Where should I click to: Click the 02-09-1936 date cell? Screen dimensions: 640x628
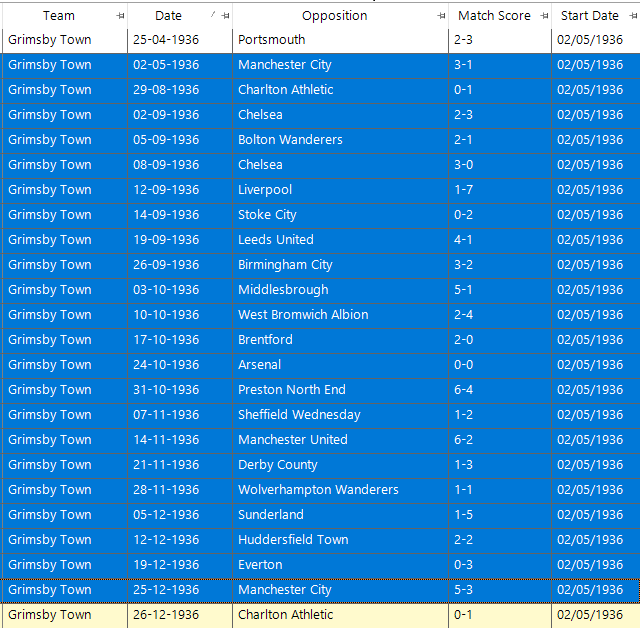click(x=180, y=115)
